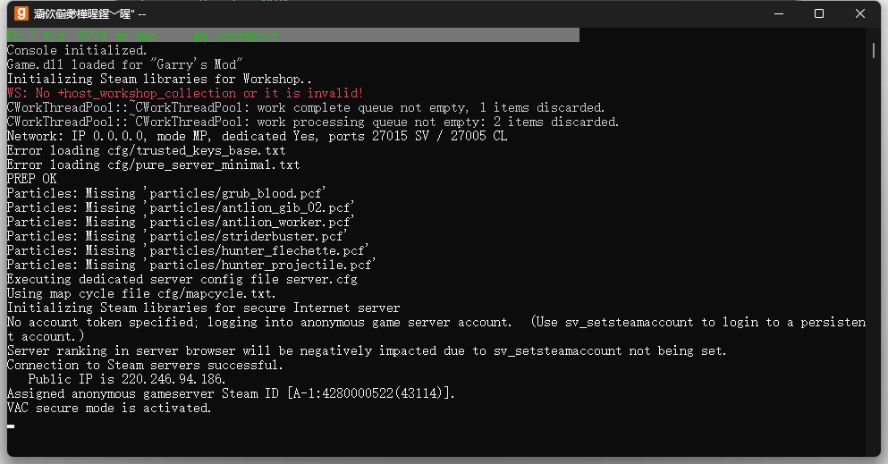Image resolution: width=888 pixels, height=464 pixels.
Task: Click the 'Console initialized.' line
Action: (x=77, y=50)
